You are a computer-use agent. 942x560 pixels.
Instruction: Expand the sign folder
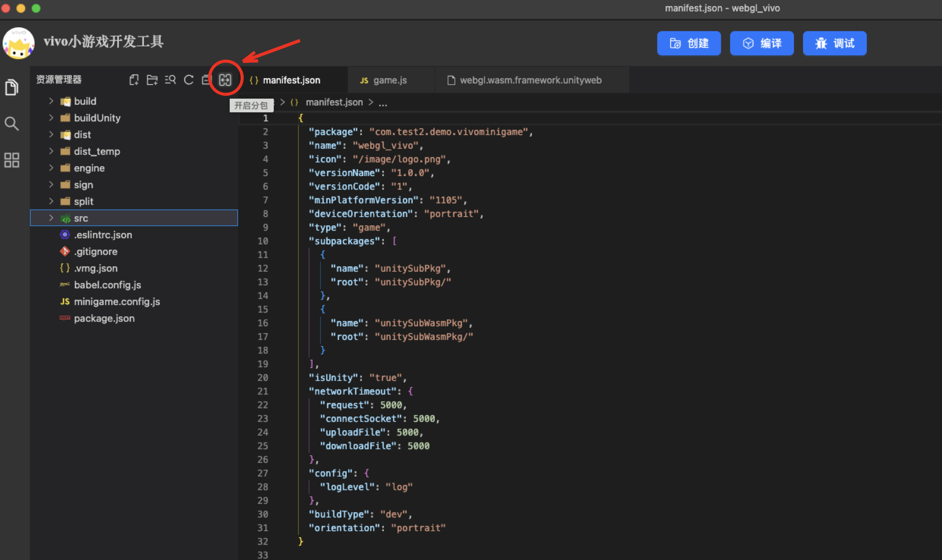[51, 184]
